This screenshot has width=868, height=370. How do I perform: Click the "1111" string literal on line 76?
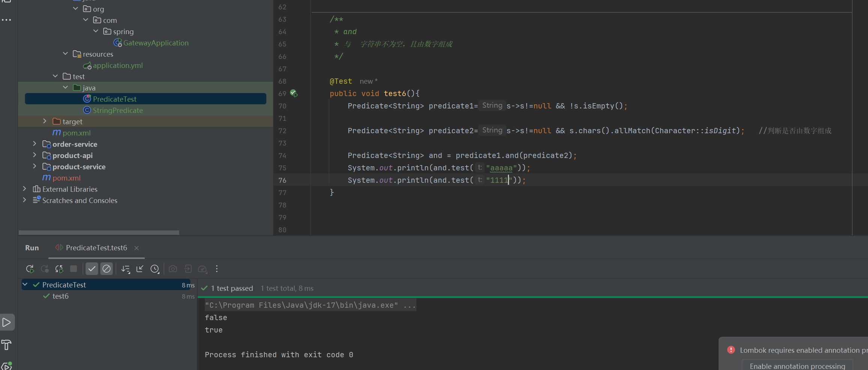point(499,180)
